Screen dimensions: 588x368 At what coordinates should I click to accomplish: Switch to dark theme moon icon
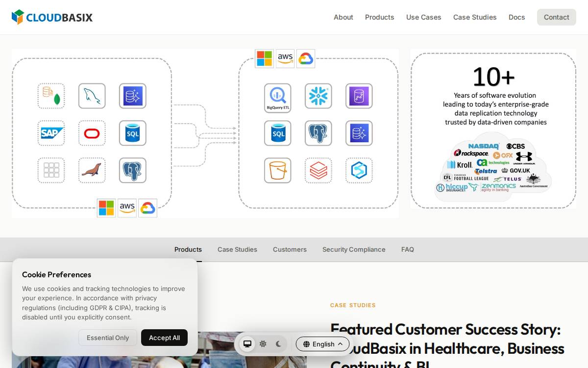278,344
